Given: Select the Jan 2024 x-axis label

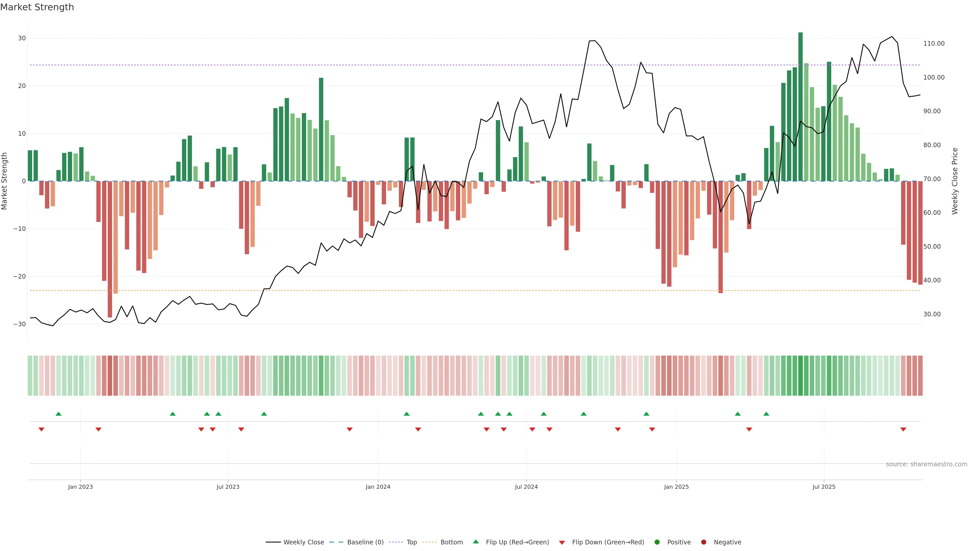Looking at the screenshot, I should pos(378,487).
